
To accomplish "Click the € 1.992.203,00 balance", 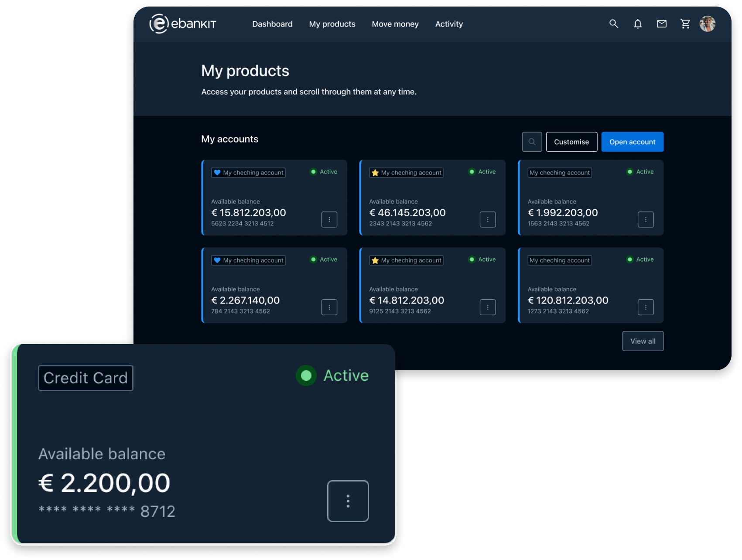I will point(563,212).
